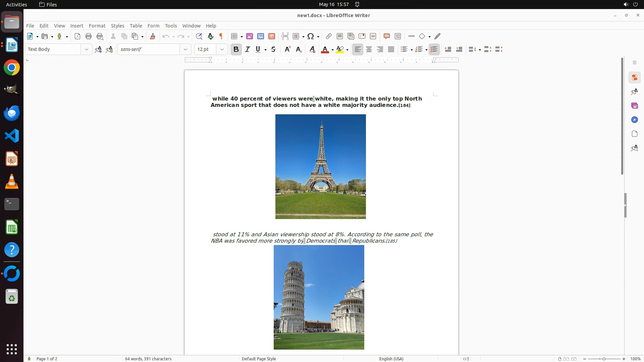Toggle Bold formatting button

coord(236,50)
